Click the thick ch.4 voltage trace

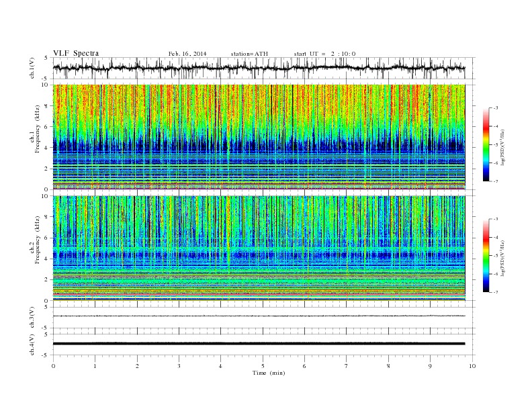[x=259, y=344]
